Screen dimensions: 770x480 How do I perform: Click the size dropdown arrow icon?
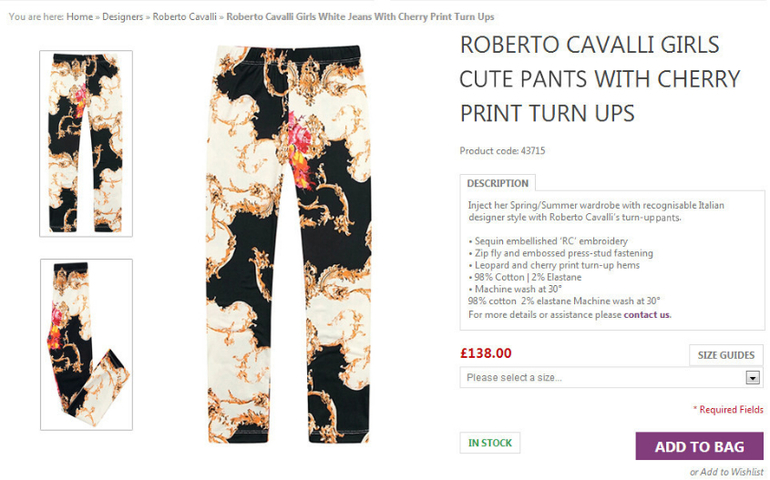coord(753,378)
